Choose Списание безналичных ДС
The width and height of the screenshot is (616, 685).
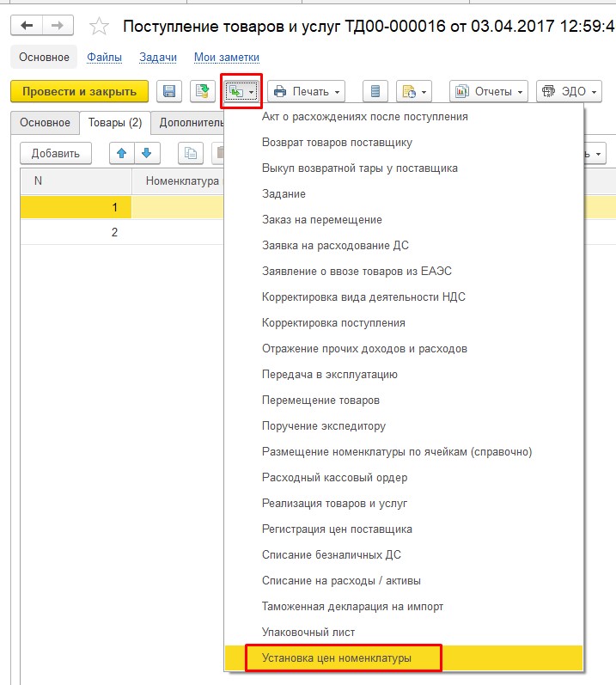[404, 555]
